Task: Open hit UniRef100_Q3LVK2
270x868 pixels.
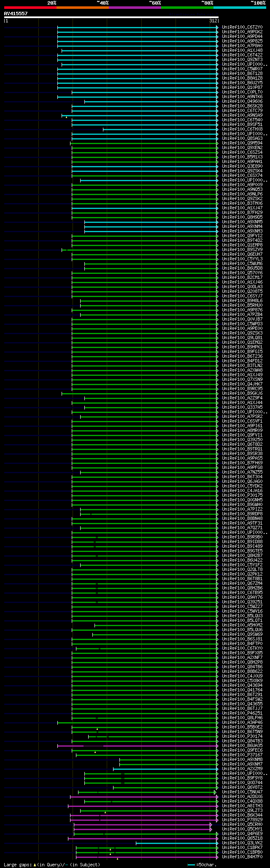Action: 242,843
